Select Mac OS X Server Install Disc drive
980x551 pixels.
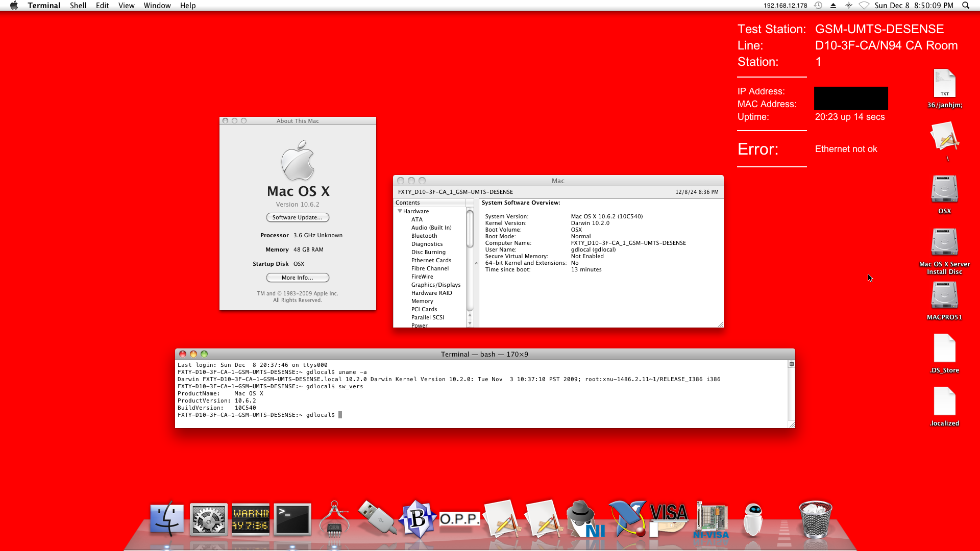click(x=944, y=251)
